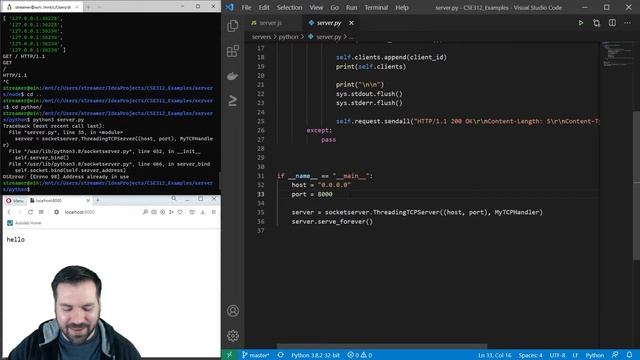
Task: Open the File menu
Action: tap(246, 7)
